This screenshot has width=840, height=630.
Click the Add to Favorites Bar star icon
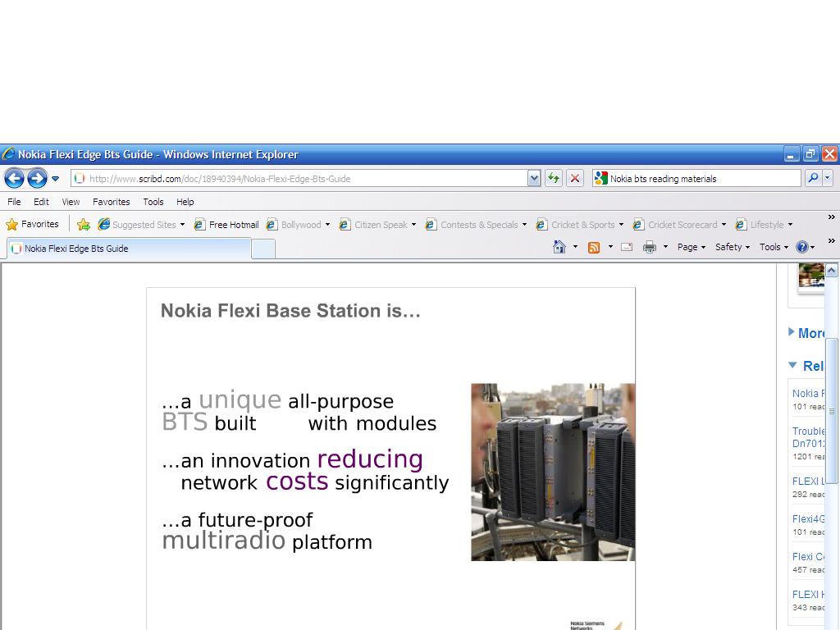tap(83, 225)
